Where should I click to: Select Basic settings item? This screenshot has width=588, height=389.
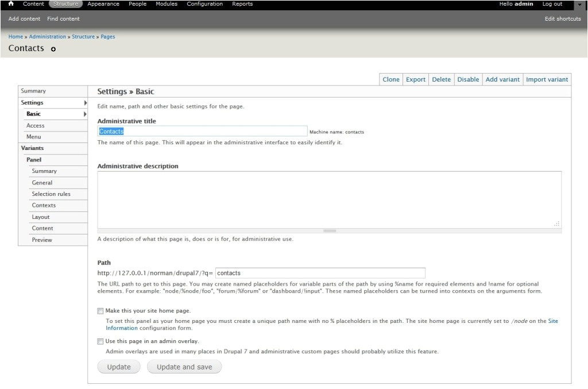click(56, 114)
